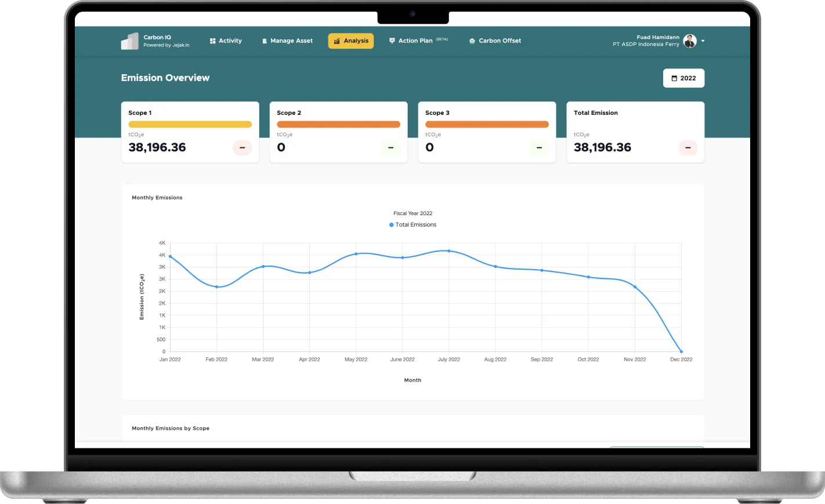Open the Carbon IQ logo

pos(129,41)
